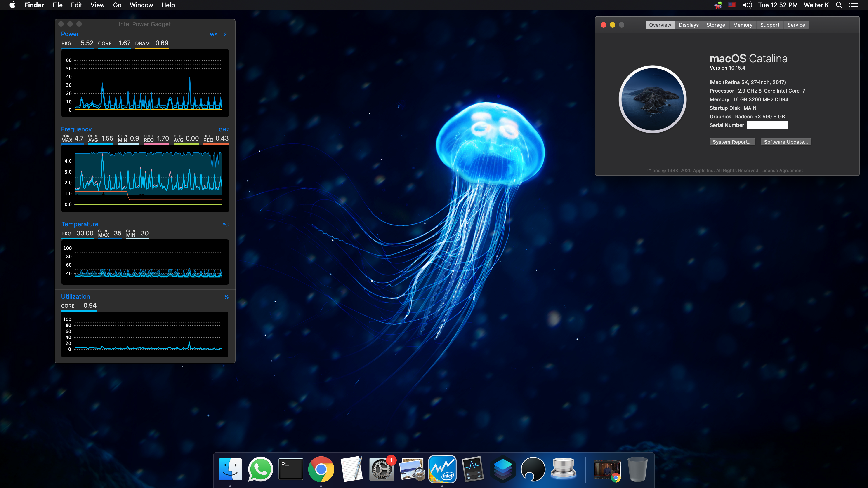Click the Utilization CORE value 0.94
This screenshot has width=868, height=488.
[90, 305]
